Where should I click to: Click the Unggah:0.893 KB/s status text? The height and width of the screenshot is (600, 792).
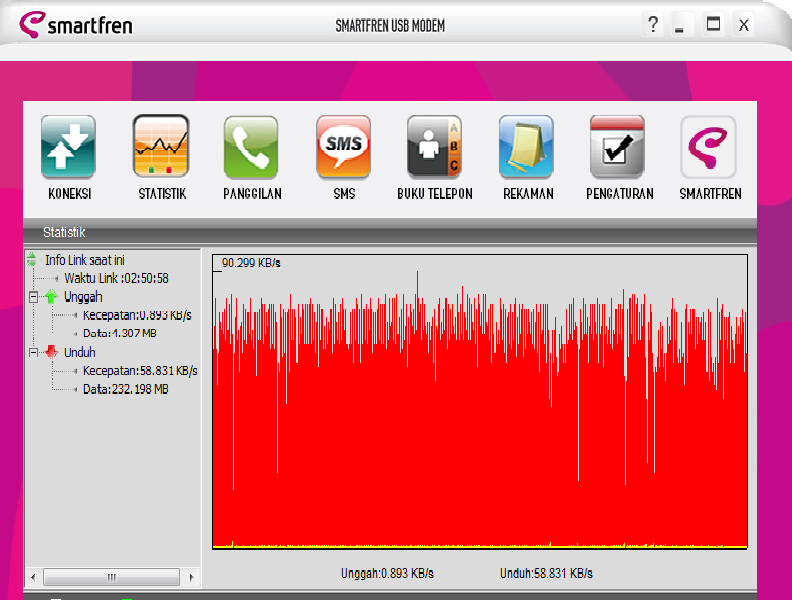[387, 574]
